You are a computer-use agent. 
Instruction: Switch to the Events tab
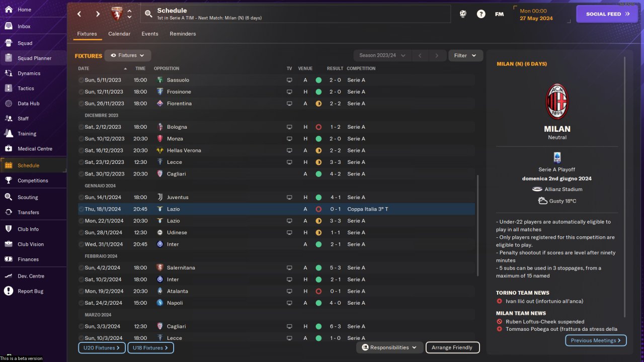pos(150,34)
